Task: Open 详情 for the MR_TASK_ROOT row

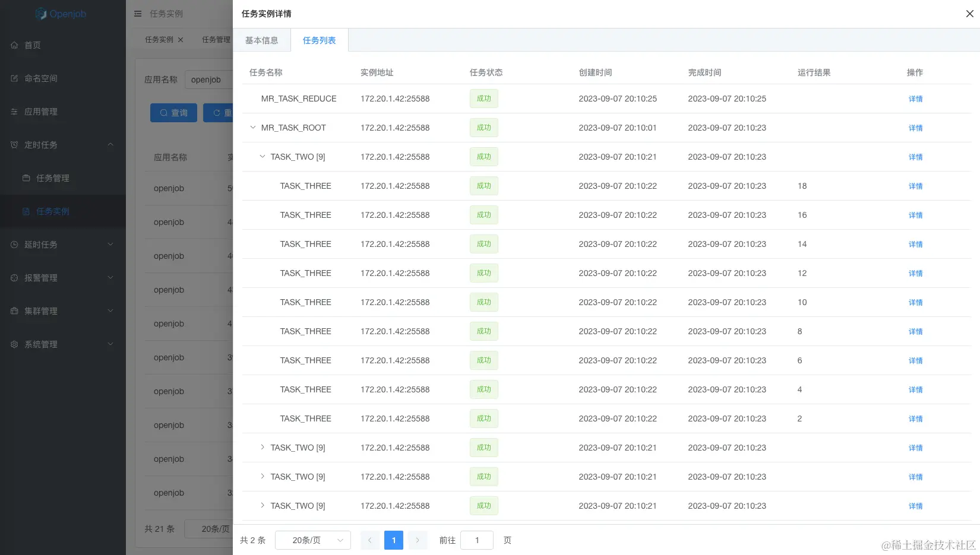Action: [915, 128]
